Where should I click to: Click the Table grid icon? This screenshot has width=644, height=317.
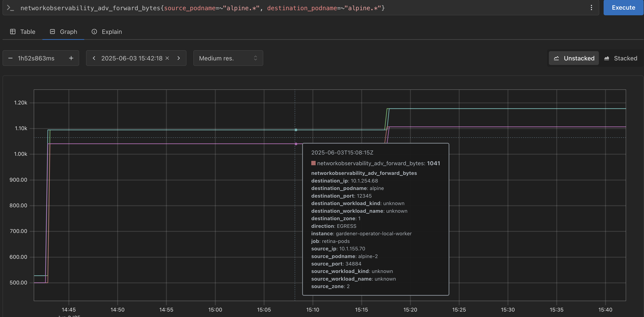pyautogui.click(x=13, y=31)
